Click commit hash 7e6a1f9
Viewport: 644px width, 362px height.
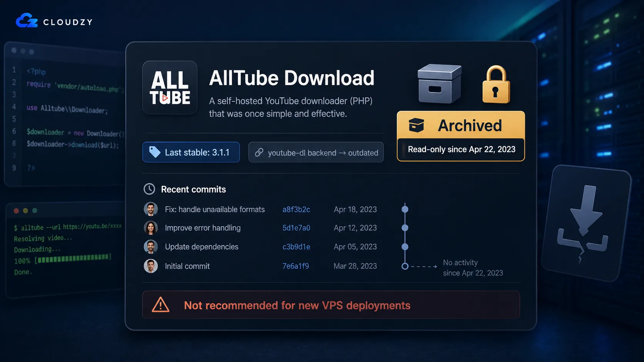(295, 266)
